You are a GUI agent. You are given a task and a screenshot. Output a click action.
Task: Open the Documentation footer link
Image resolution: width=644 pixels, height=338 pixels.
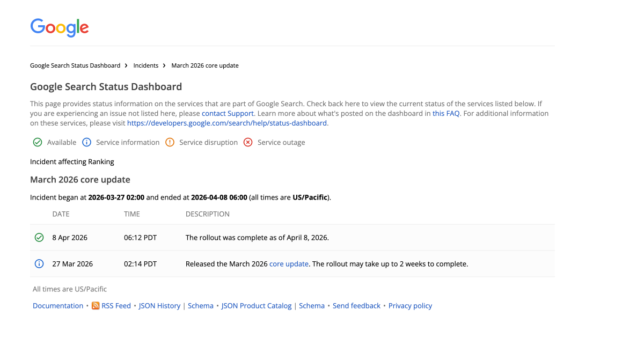pos(58,306)
